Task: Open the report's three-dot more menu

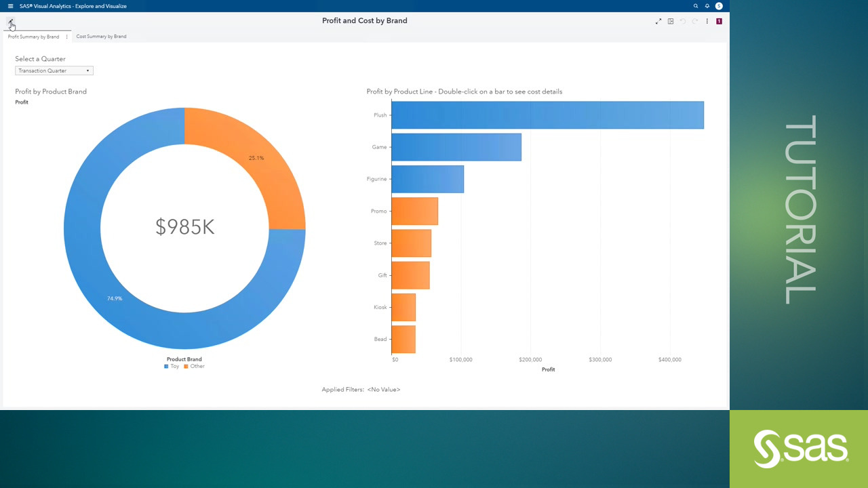Action: click(x=707, y=21)
